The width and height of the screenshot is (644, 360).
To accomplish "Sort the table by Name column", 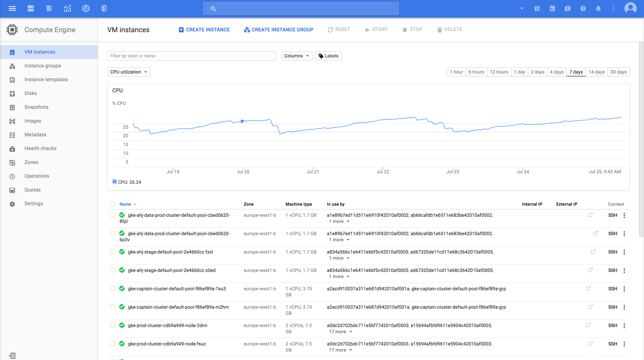I will 128,204.
